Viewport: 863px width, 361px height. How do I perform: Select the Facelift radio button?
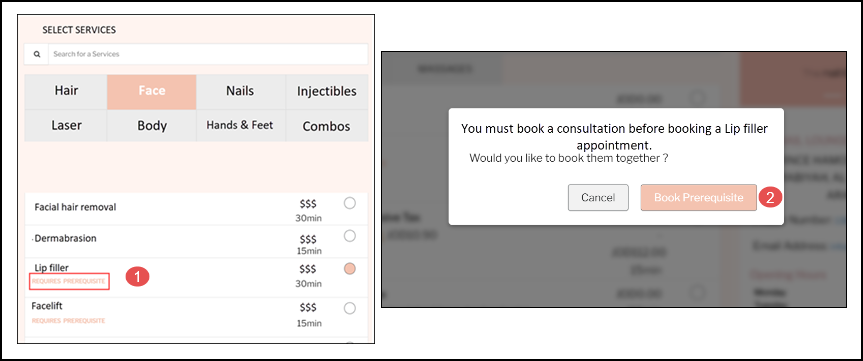point(349,308)
